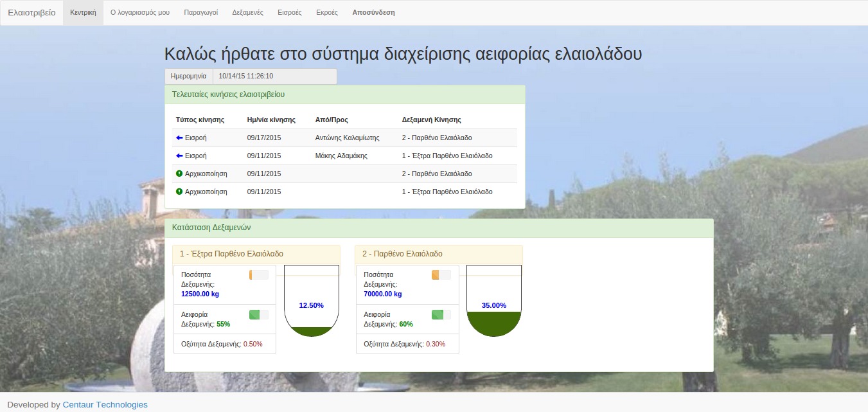
Task: Click the Ημ/νία κίνησης column header
Action: [270, 120]
